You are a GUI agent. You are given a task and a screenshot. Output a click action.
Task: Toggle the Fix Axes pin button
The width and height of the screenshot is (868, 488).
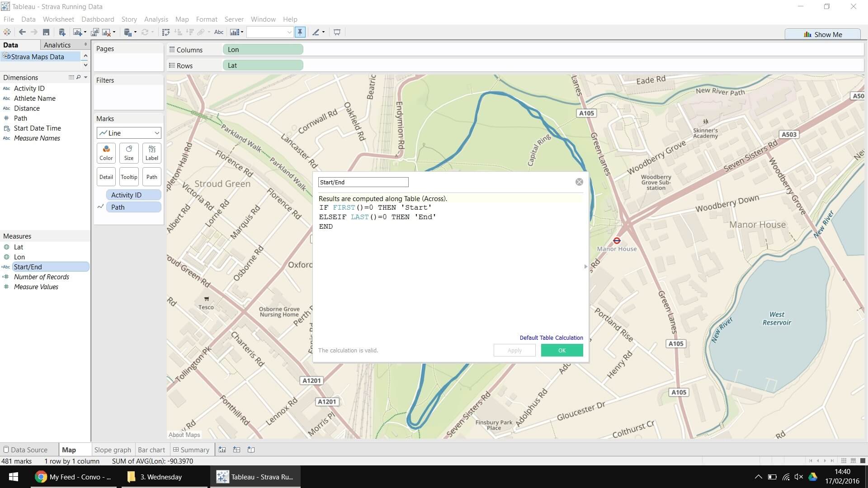tap(300, 32)
